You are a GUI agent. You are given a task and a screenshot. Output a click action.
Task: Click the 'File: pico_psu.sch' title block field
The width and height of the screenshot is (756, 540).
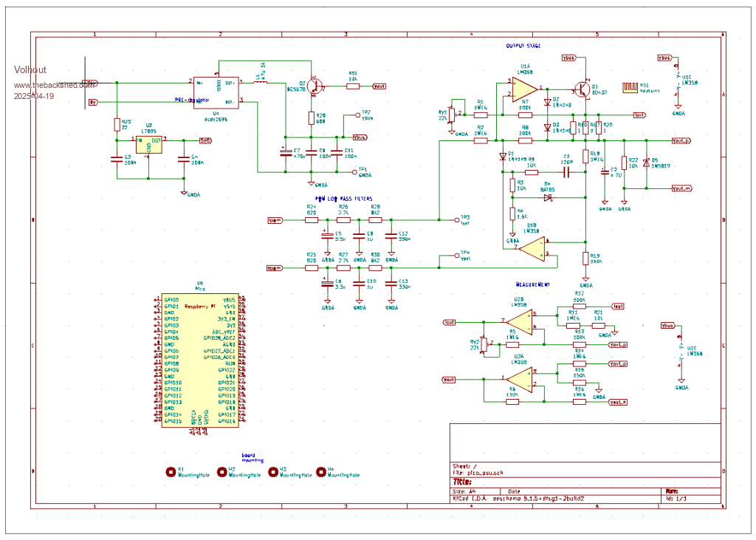point(478,472)
